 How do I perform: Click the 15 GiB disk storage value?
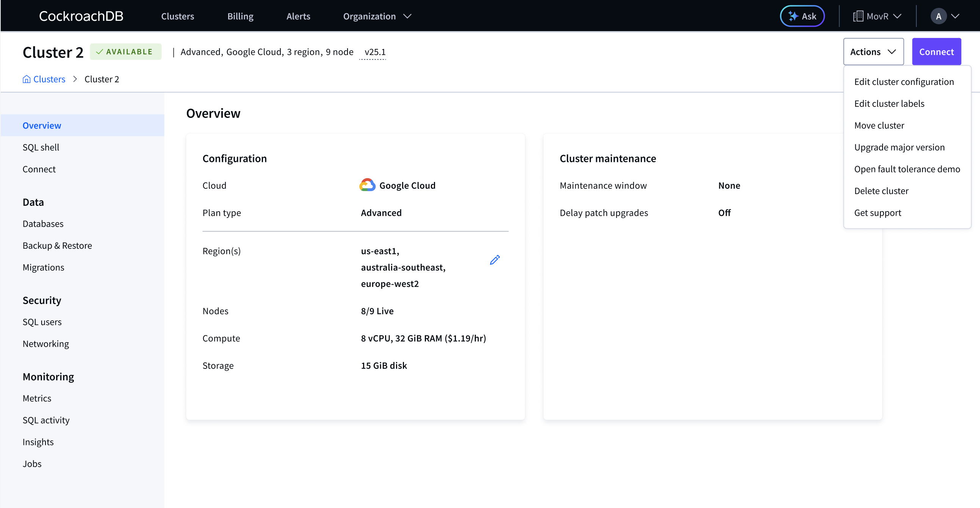[384, 365]
